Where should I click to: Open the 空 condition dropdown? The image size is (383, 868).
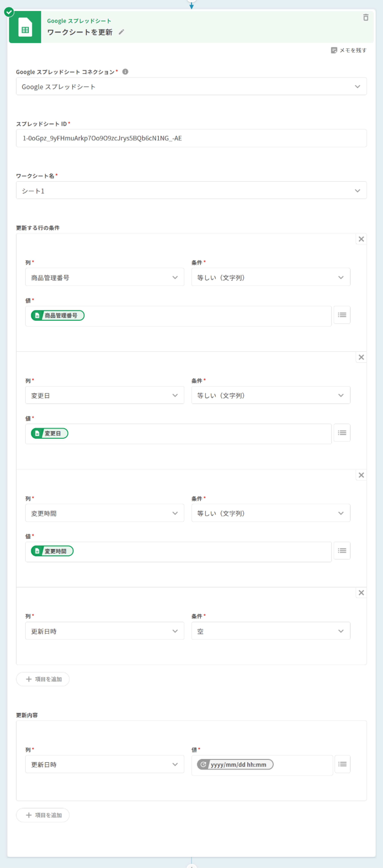(x=271, y=631)
